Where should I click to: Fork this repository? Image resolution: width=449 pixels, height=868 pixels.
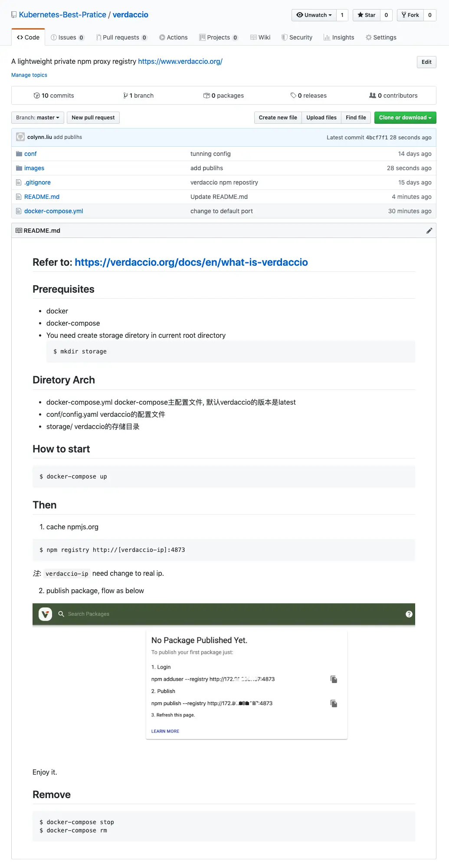(410, 15)
